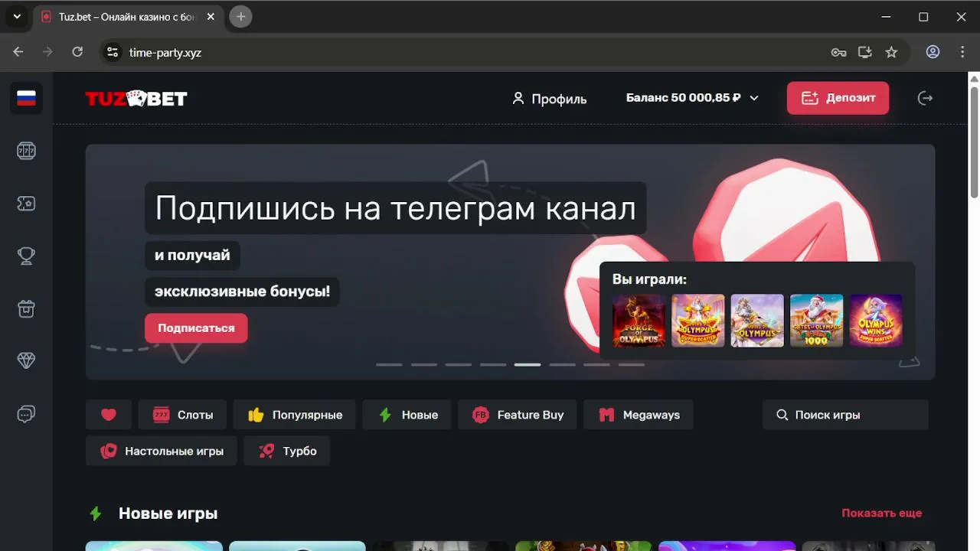The width and height of the screenshot is (980, 551).
Task: Click the install app icon in address bar
Action: [865, 52]
